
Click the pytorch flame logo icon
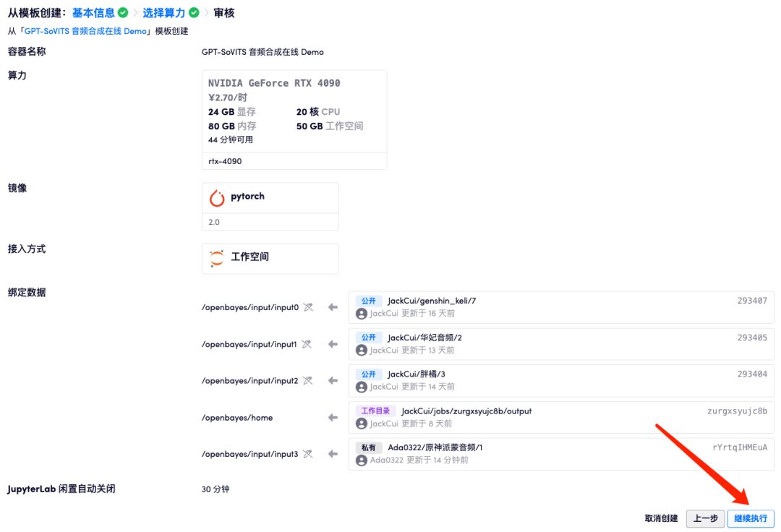pyautogui.click(x=217, y=198)
